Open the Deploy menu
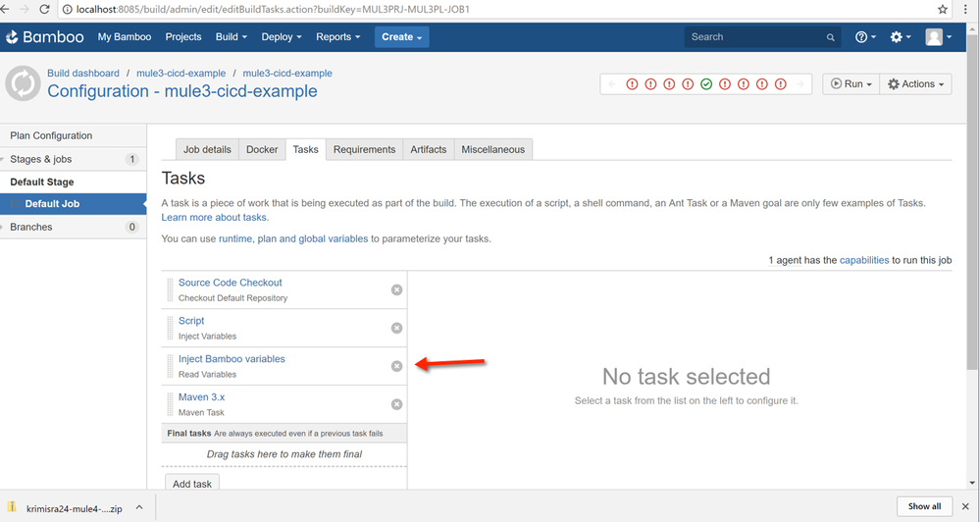 click(x=282, y=37)
